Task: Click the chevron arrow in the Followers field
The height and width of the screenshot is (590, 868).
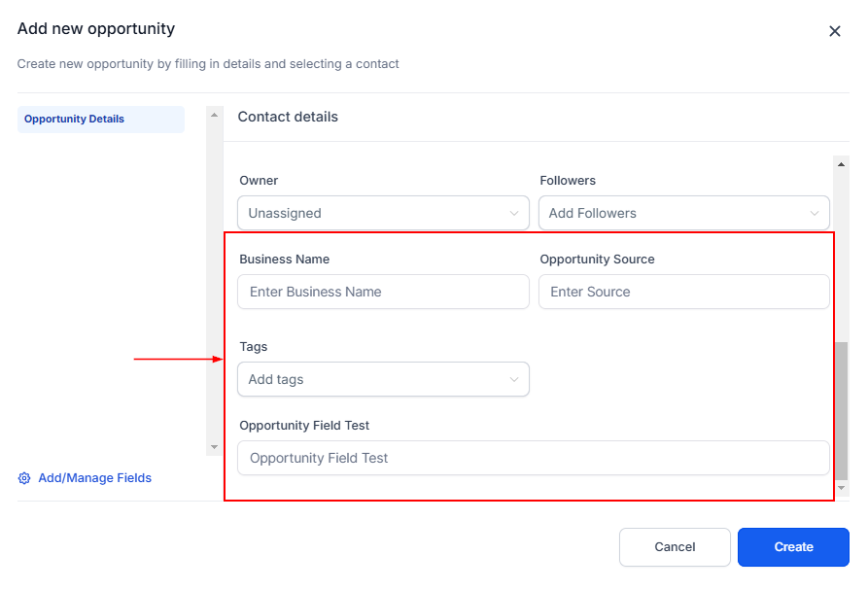Action: [x=815, y=213]
